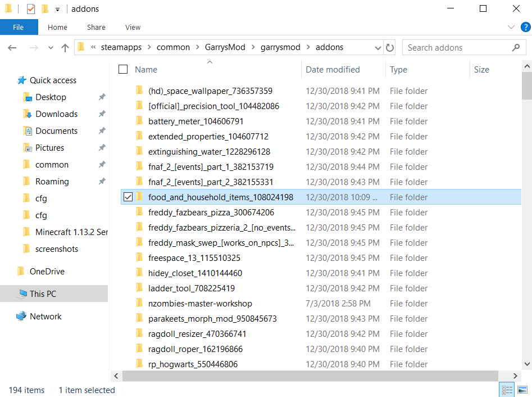
Task: Refresh the addons folder view
Action: click(x=390, y=48)
